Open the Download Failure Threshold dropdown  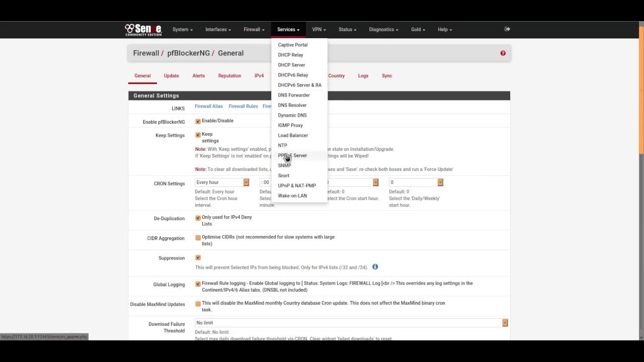351,323
